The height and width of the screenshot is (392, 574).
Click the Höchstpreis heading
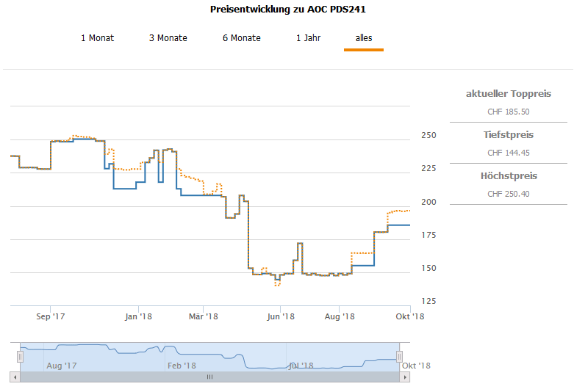(509, 176)
